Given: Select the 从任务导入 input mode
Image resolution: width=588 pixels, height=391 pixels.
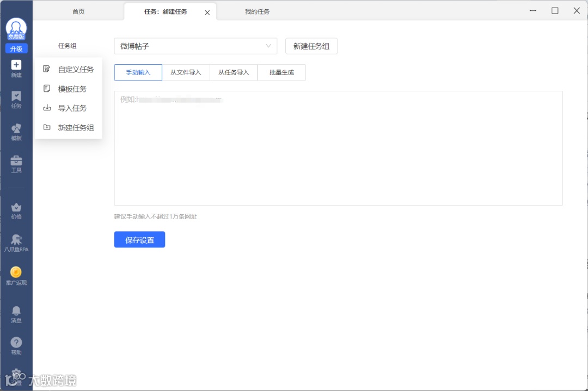Looking at the screenshot, I should point(234,72).
